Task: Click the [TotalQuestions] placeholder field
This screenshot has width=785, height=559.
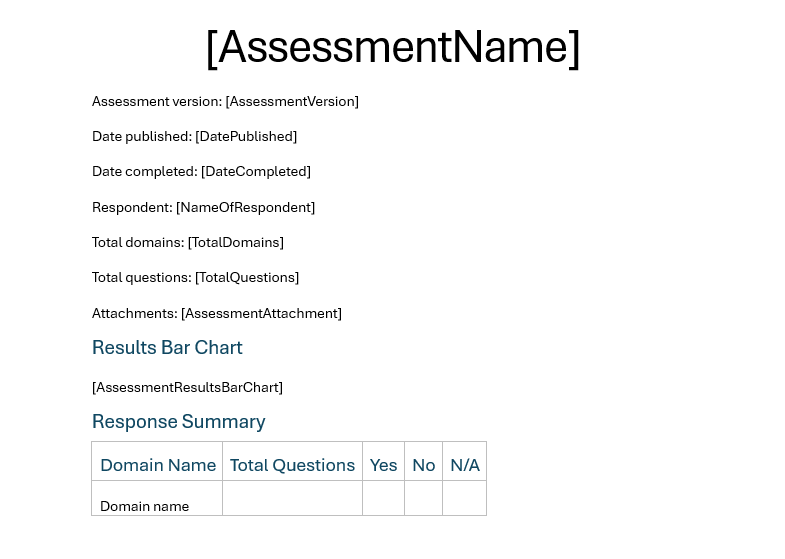Action: click(247, 278)
